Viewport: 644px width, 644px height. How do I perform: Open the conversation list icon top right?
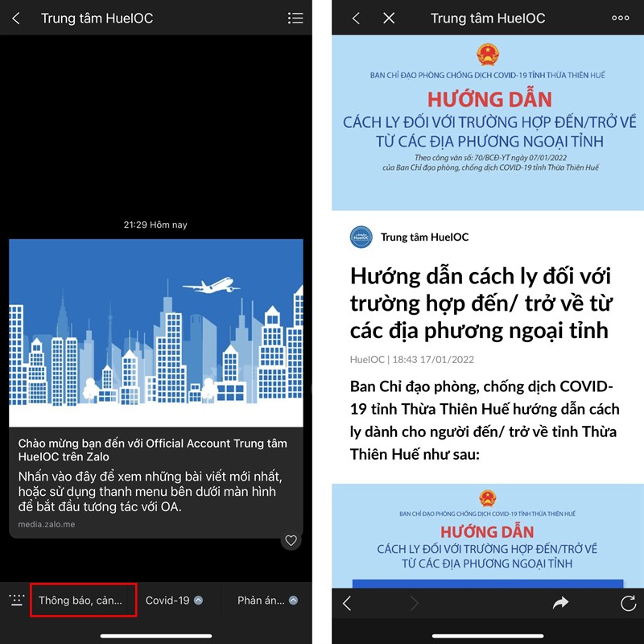295,18
